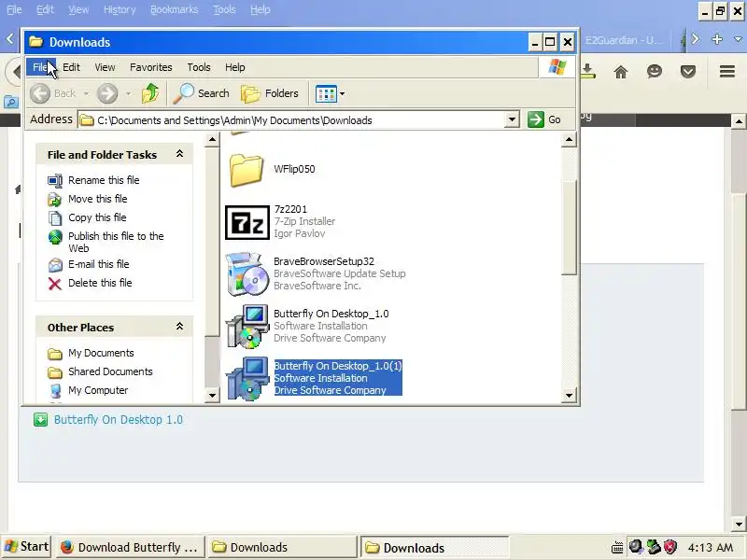This screenshot has width=747, height=560.
Task: Open browser Downloads arrow icon
Action: [588, 72]
